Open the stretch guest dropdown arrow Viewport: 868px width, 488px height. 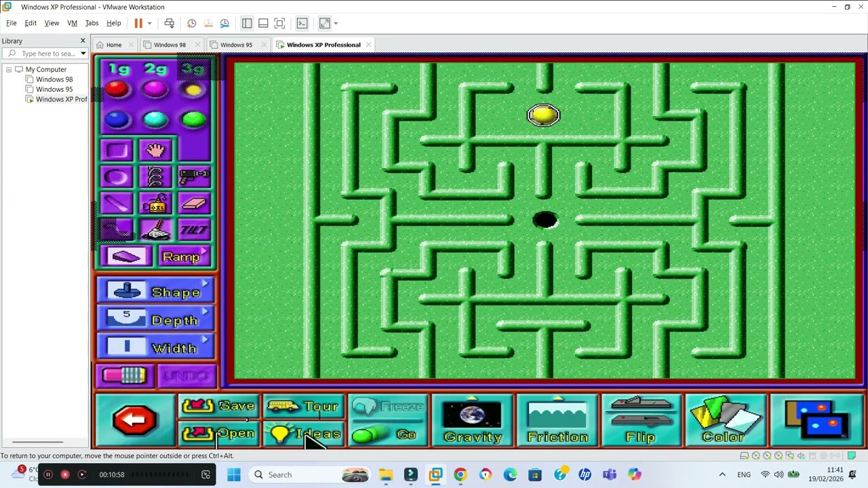336,23
